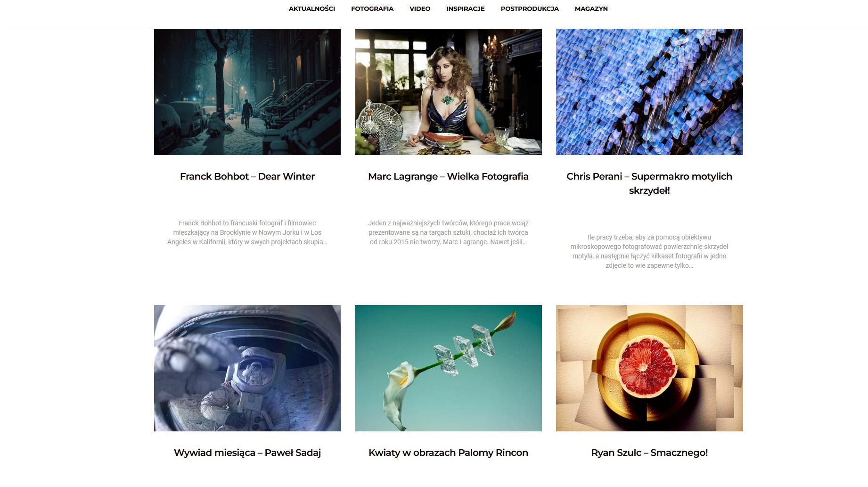Open the grapefruit collage thumbnail
The image size is (868, 487).
pos(649,368)
